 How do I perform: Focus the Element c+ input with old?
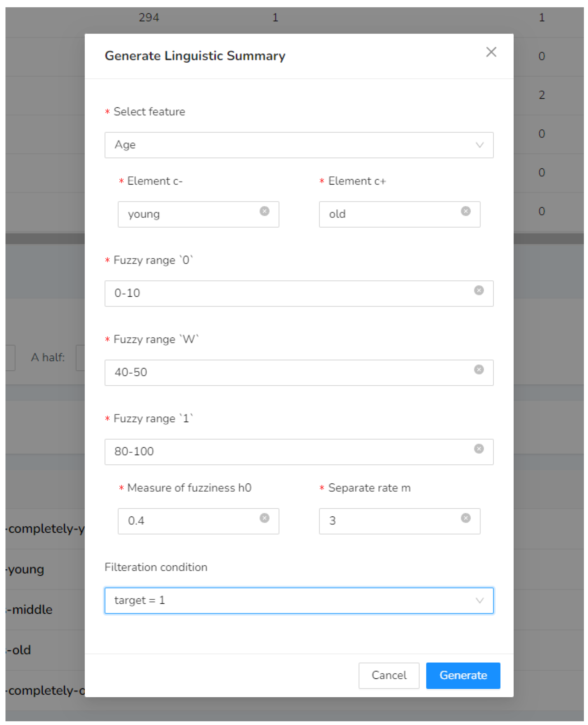pos(390,214)
